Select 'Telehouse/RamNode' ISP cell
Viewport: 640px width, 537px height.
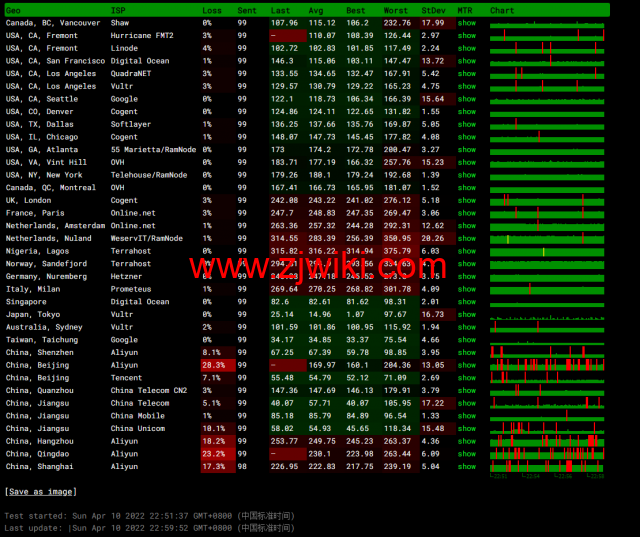click(149, 175)
